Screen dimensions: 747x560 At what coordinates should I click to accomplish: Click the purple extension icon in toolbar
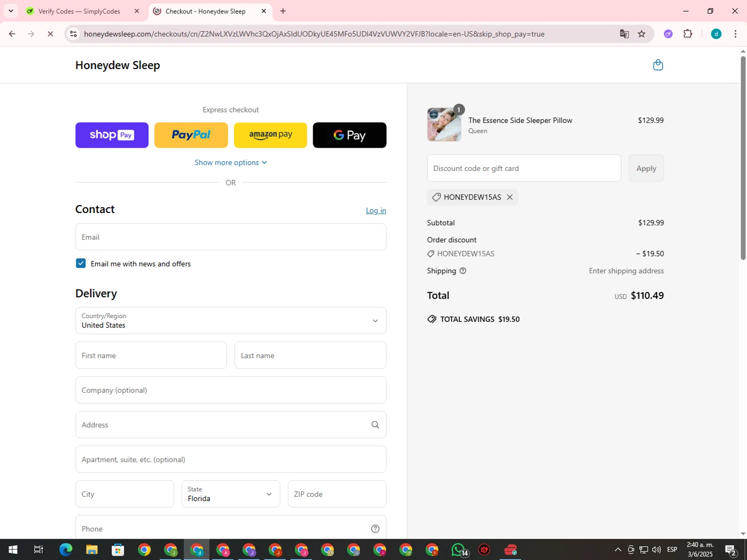point(668,34)
